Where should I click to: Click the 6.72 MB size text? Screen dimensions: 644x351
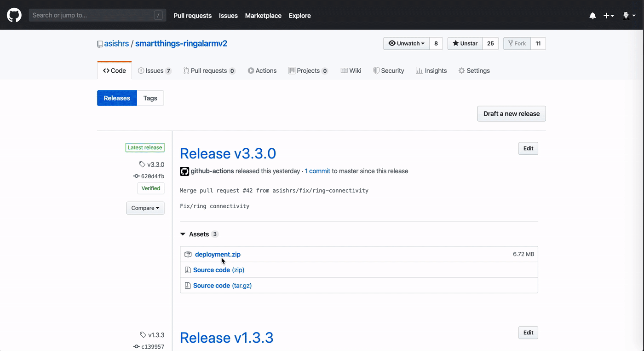pyautogui.click(x=523, y=254)
